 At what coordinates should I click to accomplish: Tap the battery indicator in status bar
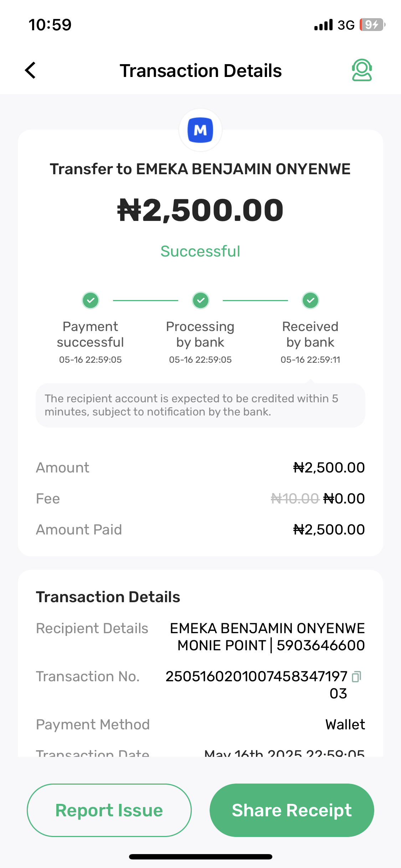[372, 25]
